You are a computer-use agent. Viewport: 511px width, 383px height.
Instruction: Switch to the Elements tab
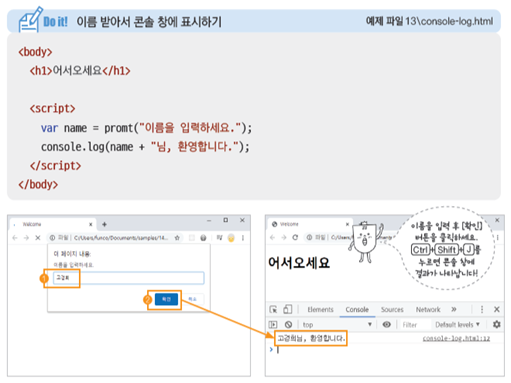(x=320, y=310)
